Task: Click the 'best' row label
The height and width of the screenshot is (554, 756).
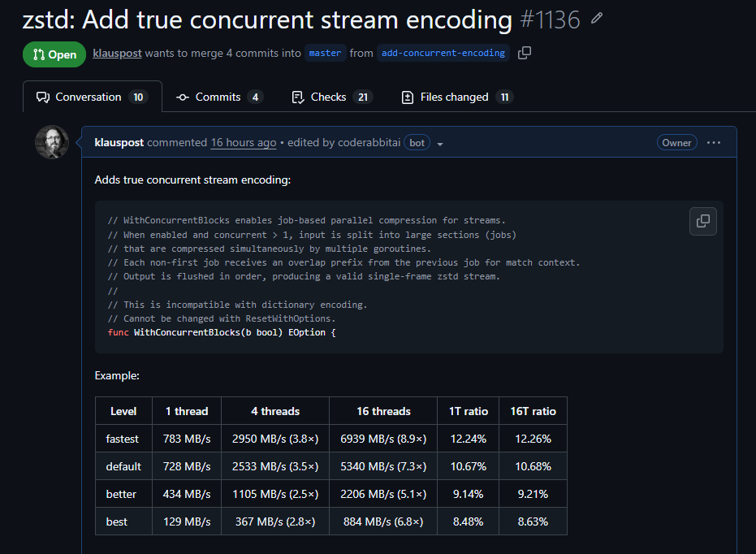Action: point(123,522)
